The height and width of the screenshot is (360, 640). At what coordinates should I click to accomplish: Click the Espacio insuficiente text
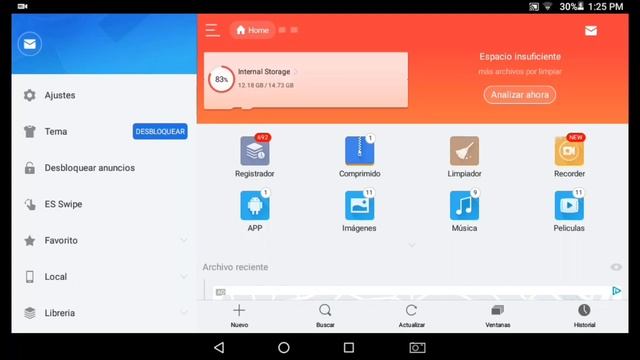(x=520, y=57)
